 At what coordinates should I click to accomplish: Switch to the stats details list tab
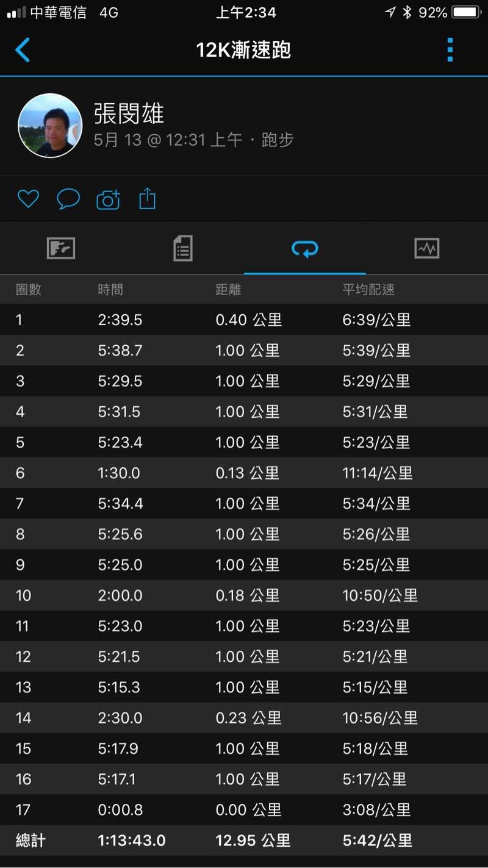pos(183,248)
